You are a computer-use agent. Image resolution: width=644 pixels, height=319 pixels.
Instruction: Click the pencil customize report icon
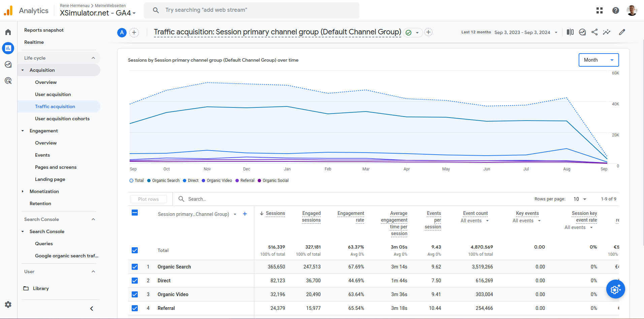pos(622,32)
